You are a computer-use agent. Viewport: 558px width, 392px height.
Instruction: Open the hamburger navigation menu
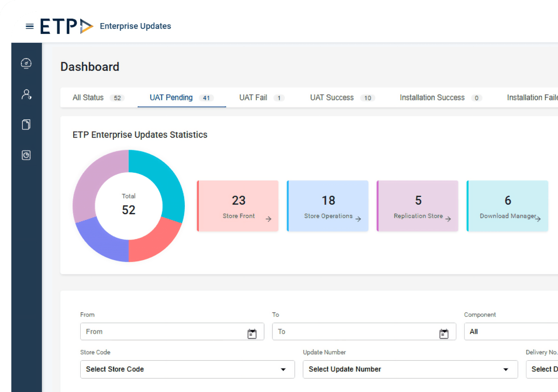(30, 26)
